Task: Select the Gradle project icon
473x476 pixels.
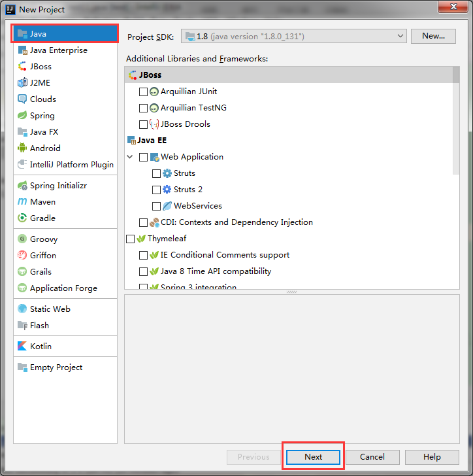Action: (x=22, y=218)
